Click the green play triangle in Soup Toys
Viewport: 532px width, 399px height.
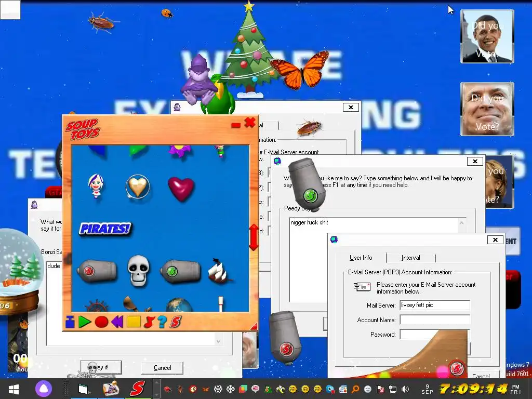point(85,322)
